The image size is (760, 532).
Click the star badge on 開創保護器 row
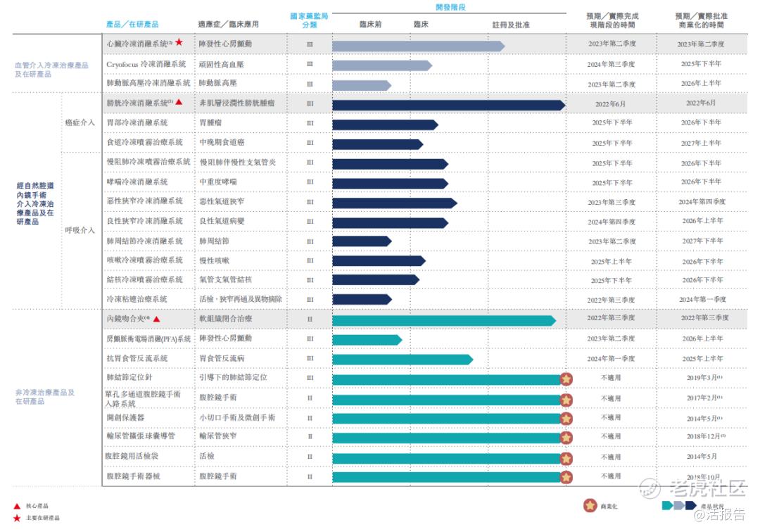(566, 419)
